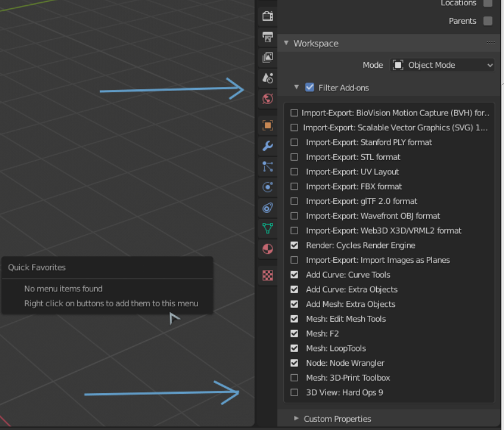Screen dimensions: 504x430
Task: Enable Import Images as Planes add-on
Action: 294,260
